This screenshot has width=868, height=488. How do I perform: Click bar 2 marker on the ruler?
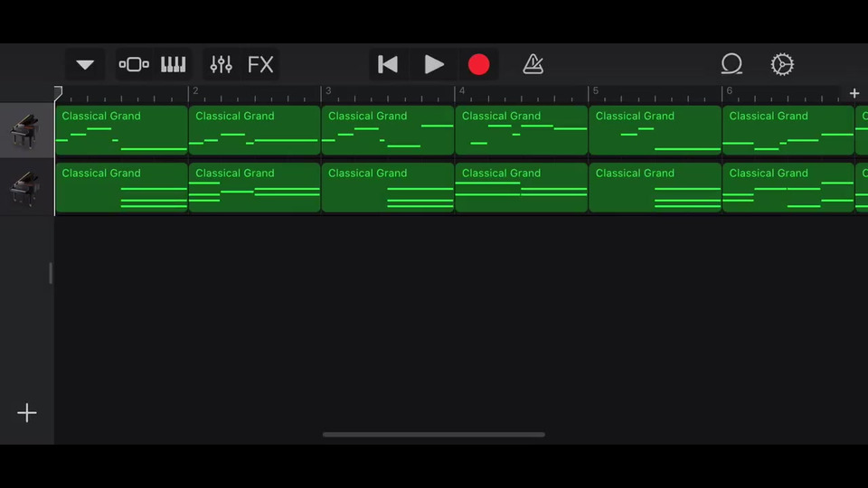[195, 90]
